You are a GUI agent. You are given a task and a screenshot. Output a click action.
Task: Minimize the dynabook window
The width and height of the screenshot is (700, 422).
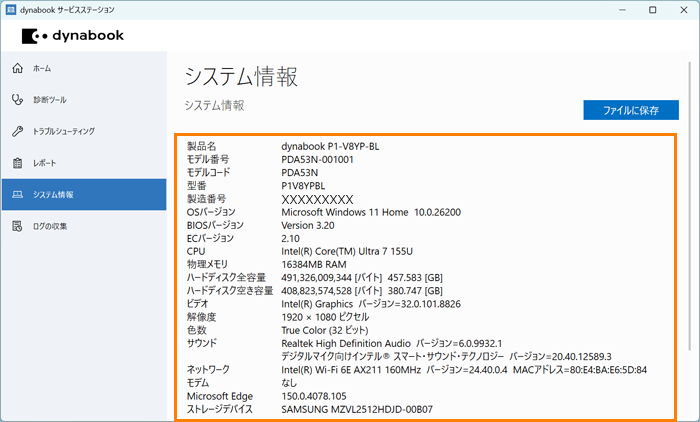[622, 10]
